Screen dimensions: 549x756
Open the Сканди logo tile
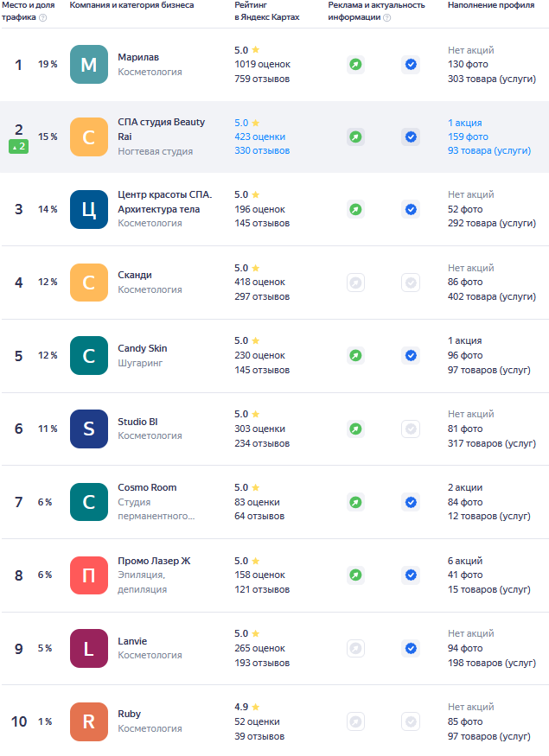coord(89,283)
